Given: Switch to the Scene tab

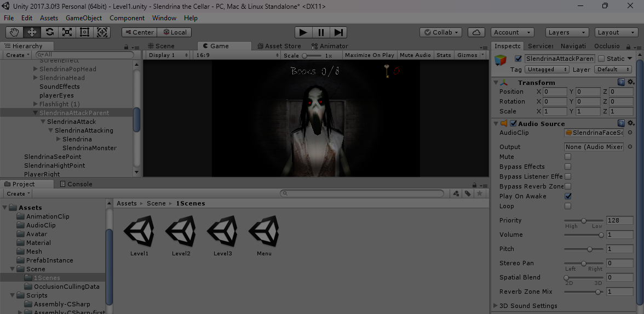Looking at the screenshot, I should pyautogui.click(x=161, y=46).
